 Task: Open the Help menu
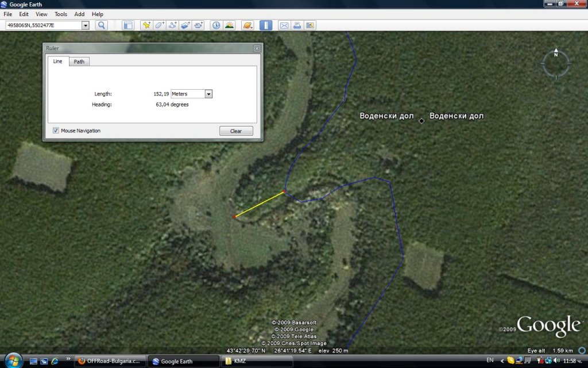tap(98, 14)
